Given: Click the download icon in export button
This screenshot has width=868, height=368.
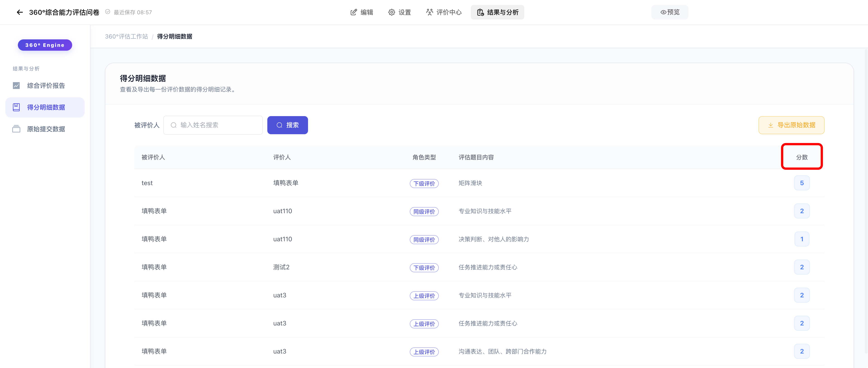Looking at the screenshot, I should click(771, 125).
